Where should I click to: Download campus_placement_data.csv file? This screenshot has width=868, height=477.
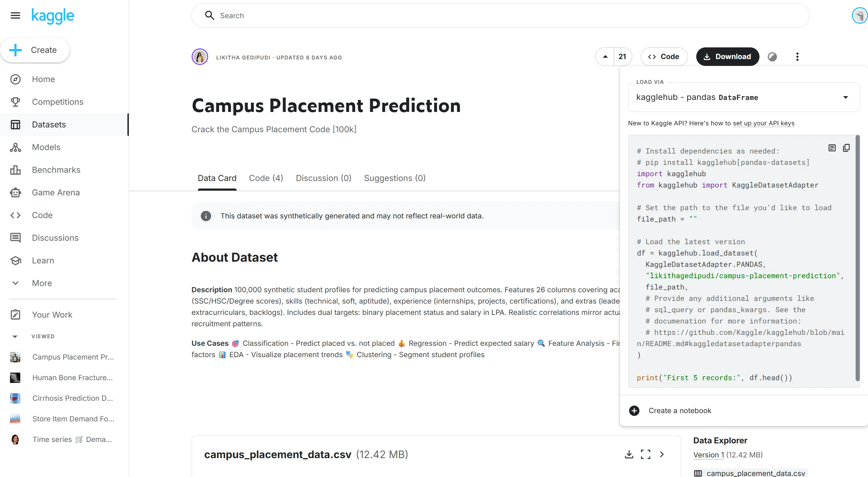pos(629,454)
